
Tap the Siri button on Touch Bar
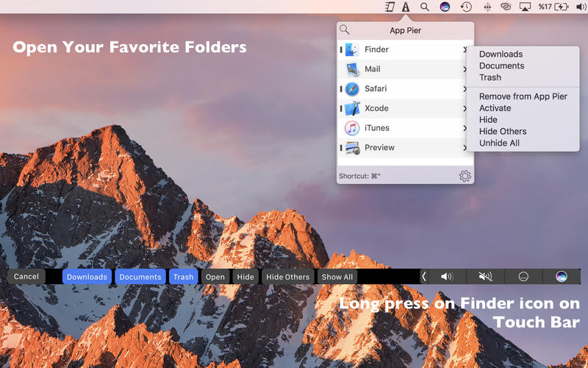coord(561,277)
